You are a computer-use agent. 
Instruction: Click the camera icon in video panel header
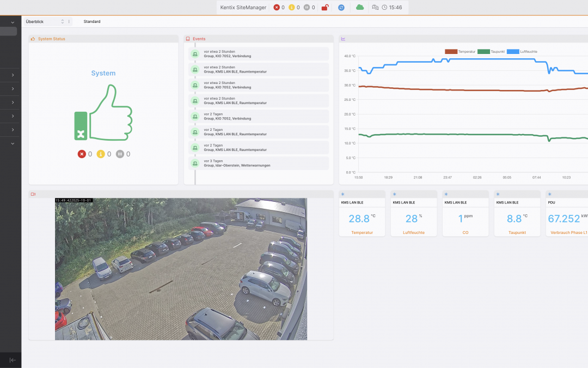(33, 194)
